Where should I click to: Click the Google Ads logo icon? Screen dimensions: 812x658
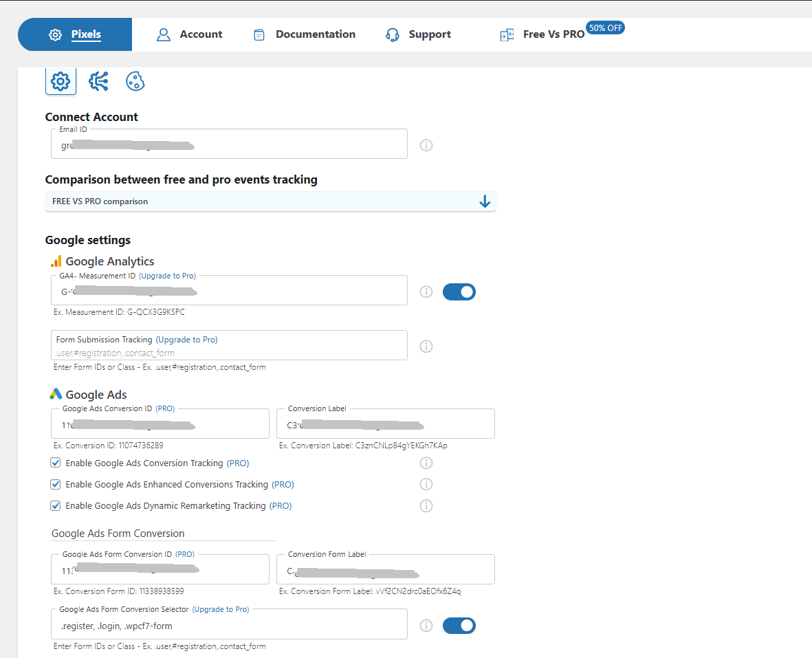[56, 395]
